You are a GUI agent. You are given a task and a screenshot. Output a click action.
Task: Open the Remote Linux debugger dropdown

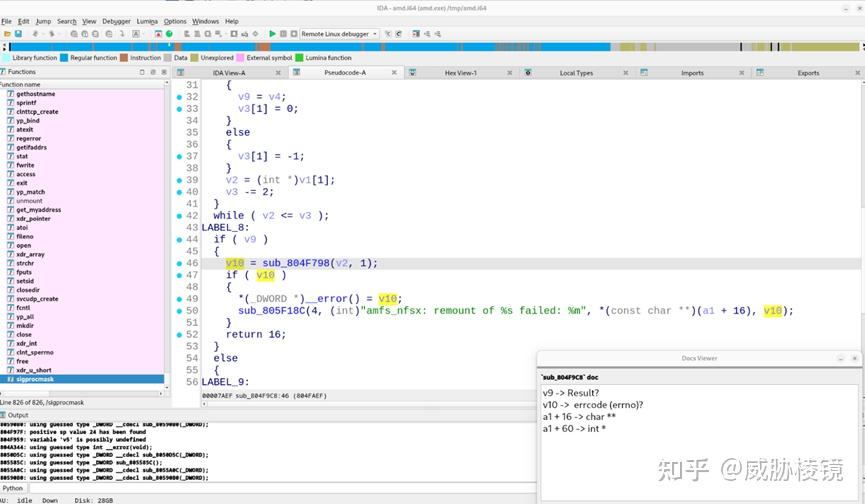point(339,34)
